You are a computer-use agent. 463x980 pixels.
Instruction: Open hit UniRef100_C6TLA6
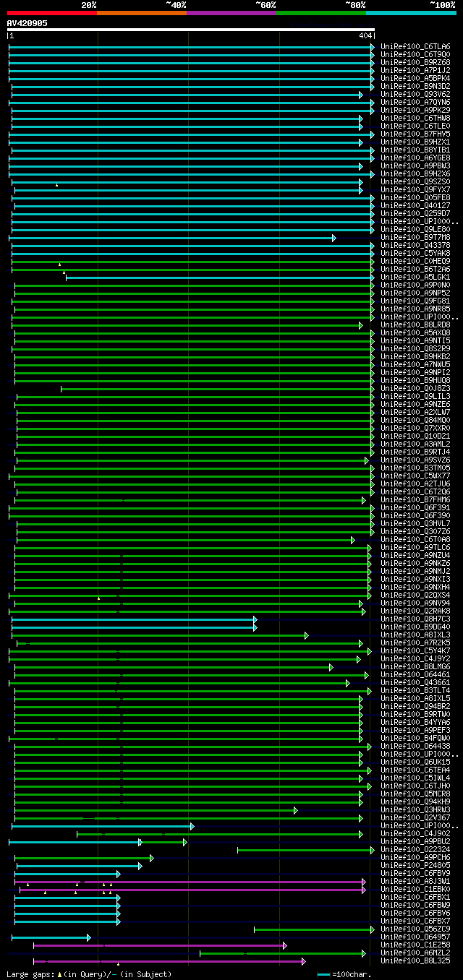click(415, 46)
